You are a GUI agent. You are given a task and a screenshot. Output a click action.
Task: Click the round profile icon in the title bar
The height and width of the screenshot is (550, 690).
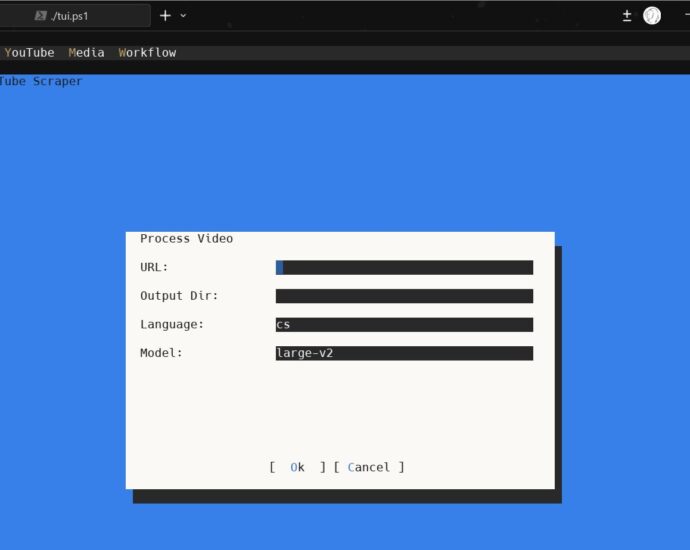[652, 16]
